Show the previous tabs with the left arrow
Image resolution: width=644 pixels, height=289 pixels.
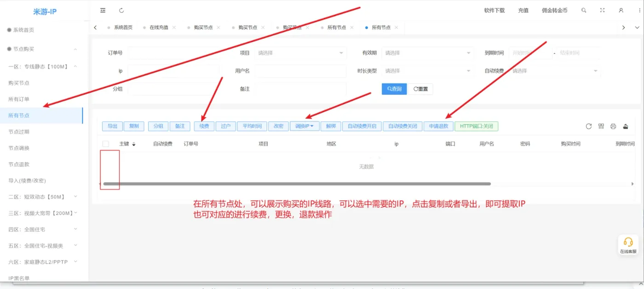(x=95, y=28)
